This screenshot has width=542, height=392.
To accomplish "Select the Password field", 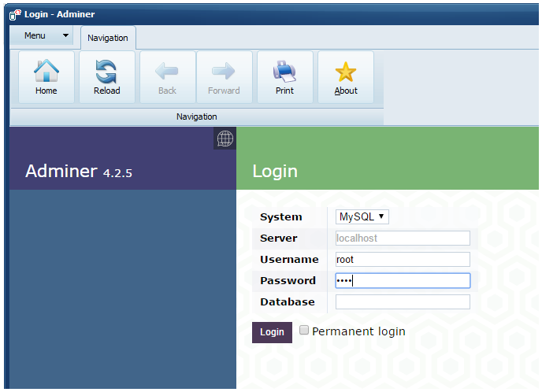I will point(403,280).
